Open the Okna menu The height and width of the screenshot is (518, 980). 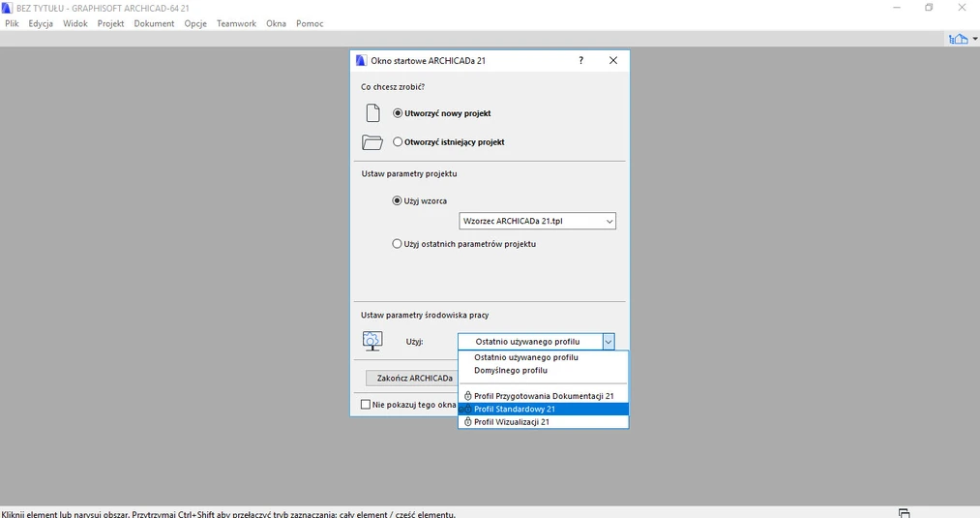pyautogui.click(x=277, y=24)
